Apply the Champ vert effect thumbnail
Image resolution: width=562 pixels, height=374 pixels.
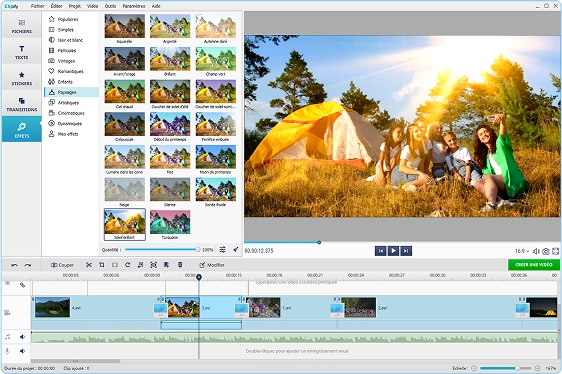click(216, 59)
